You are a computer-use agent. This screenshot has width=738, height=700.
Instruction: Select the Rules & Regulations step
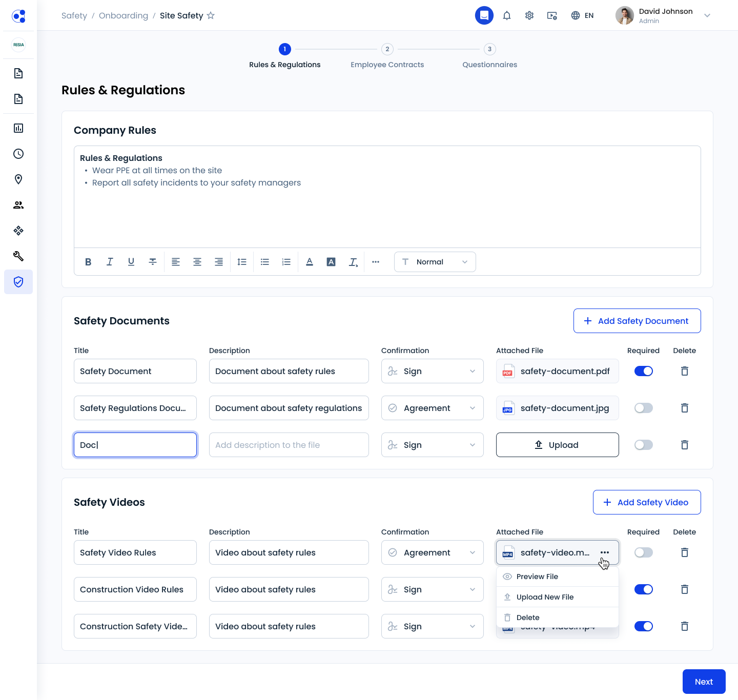pyautogui.click(x=285, y=56)
